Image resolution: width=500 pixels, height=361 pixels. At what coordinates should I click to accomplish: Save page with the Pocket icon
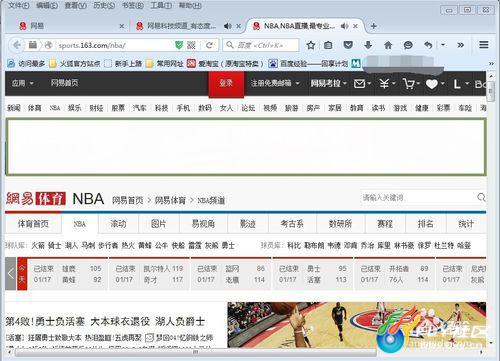[x=348, y=45]
